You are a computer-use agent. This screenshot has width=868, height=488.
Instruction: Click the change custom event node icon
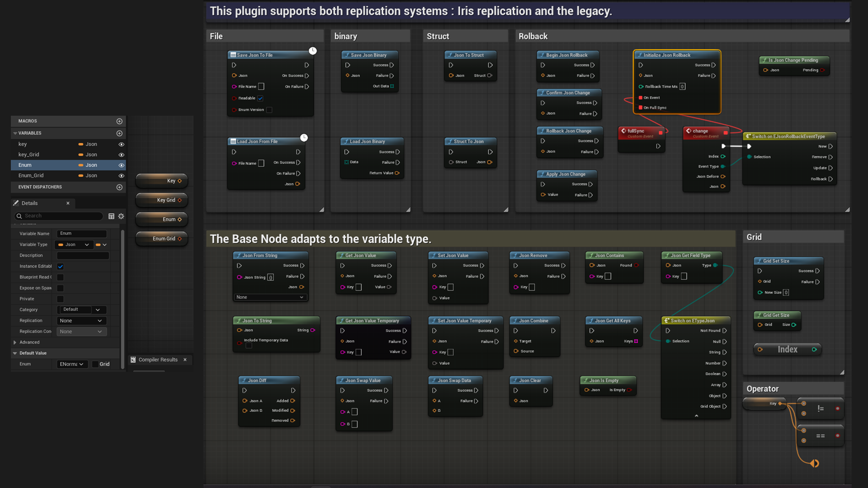click(689, 131)
